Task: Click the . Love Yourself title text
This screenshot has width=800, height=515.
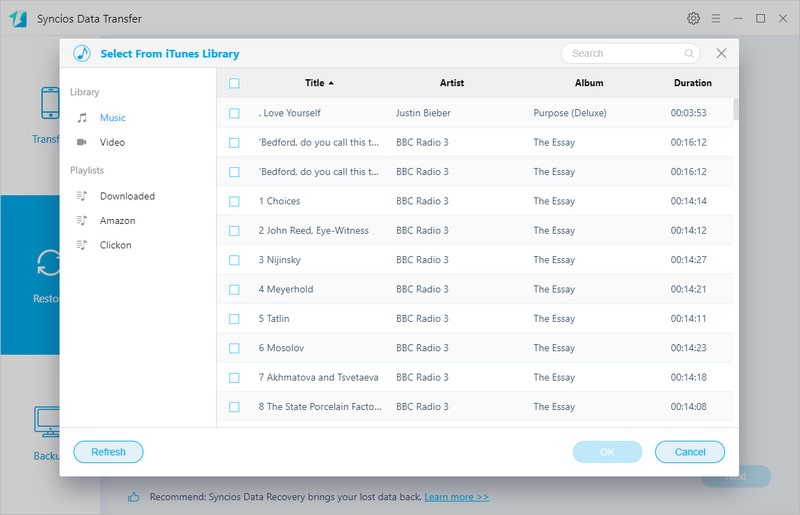Action: pos(289,113)
